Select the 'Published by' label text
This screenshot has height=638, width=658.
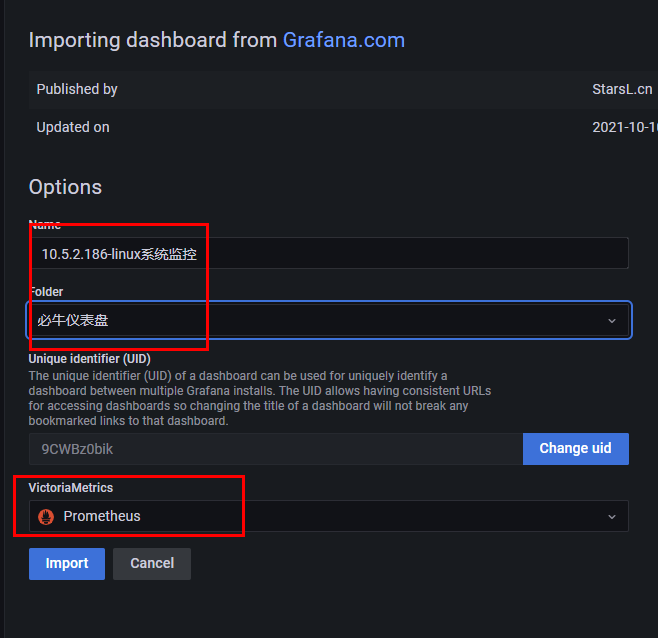(x=77, y=89)
